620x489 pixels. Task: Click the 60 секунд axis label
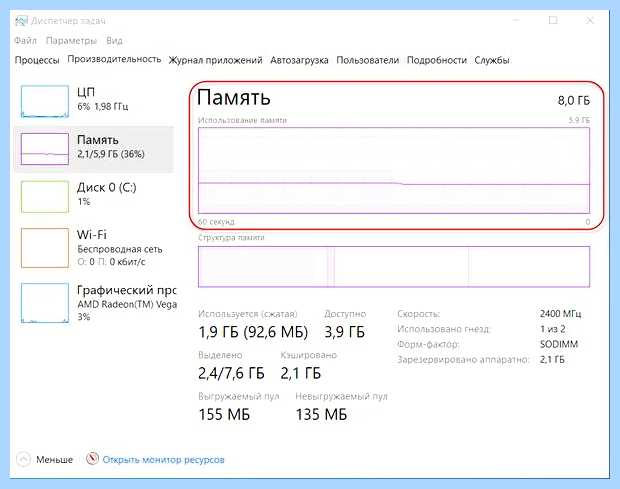[216, 222]
